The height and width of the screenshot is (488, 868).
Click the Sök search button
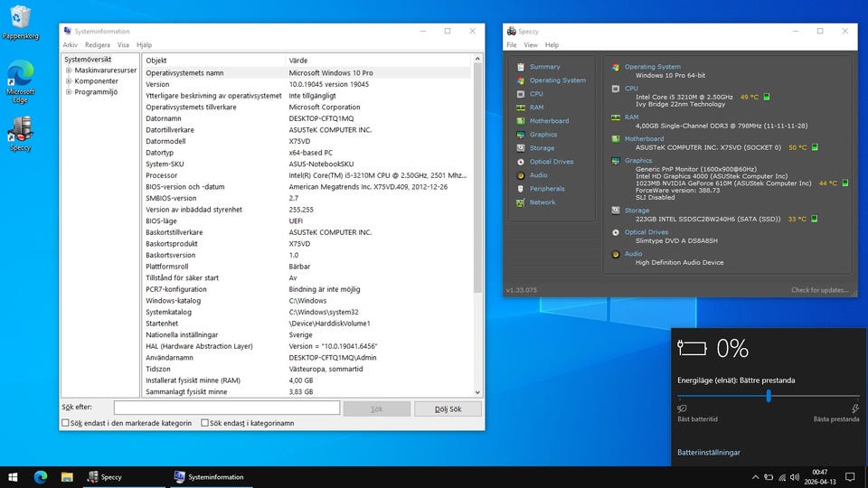[376, 408]
